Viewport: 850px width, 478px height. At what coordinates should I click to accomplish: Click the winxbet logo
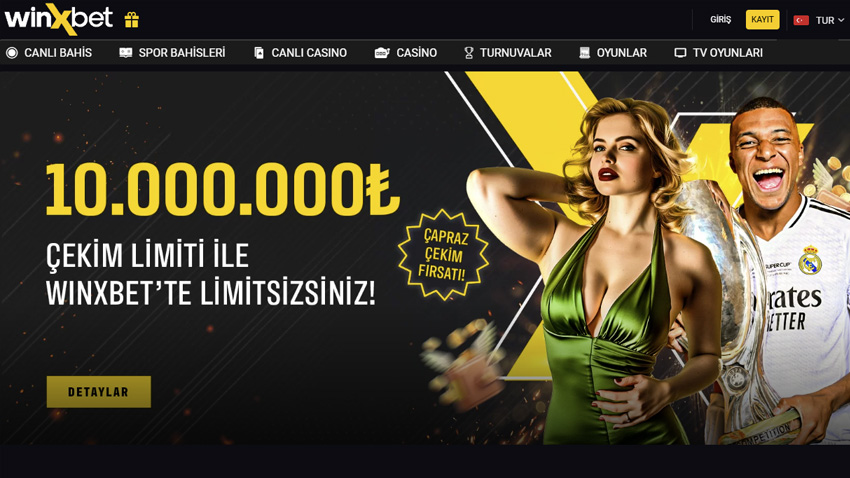pos(59,18)
